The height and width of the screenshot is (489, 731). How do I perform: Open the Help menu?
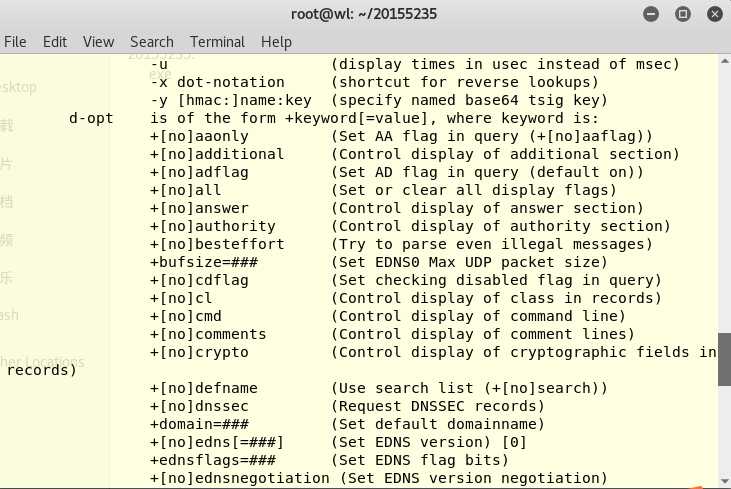coord(276,42)
